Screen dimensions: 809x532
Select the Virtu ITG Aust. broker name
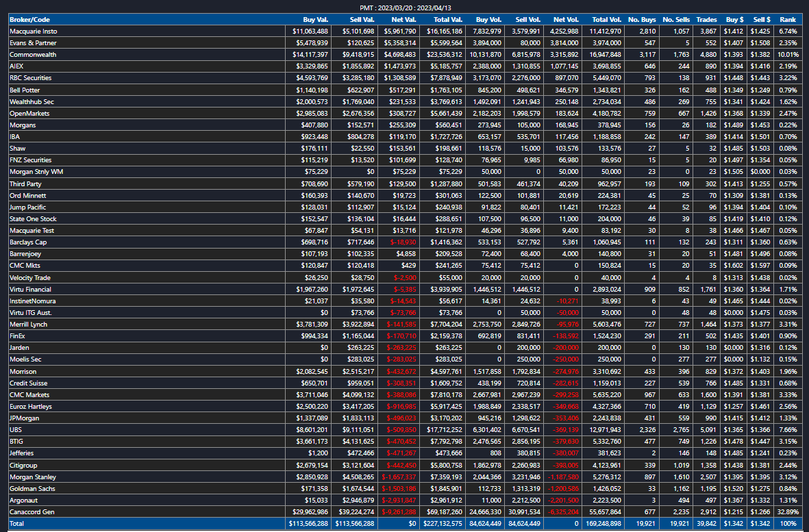pos(31,313)
